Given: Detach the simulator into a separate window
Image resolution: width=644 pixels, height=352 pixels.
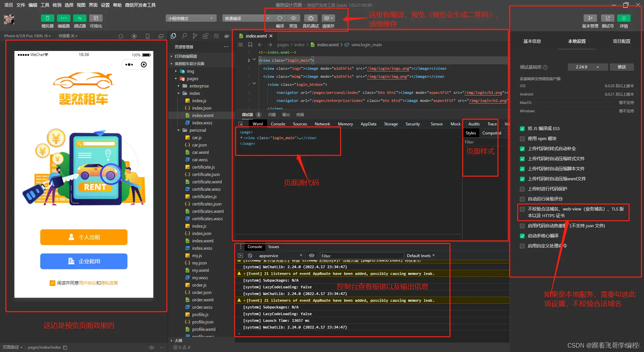Looking at the screenshot, I should point(161,36).
